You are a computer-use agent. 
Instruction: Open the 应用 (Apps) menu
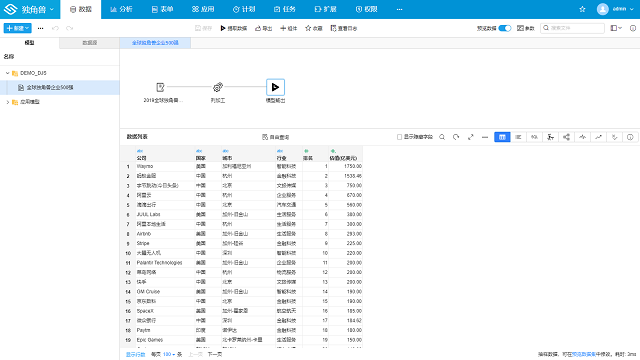click(203, 9)
